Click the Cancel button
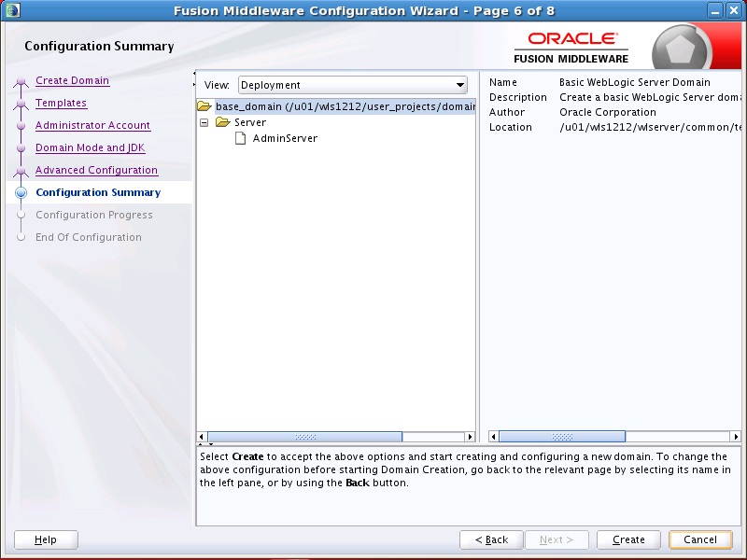 tap(700, 539)
